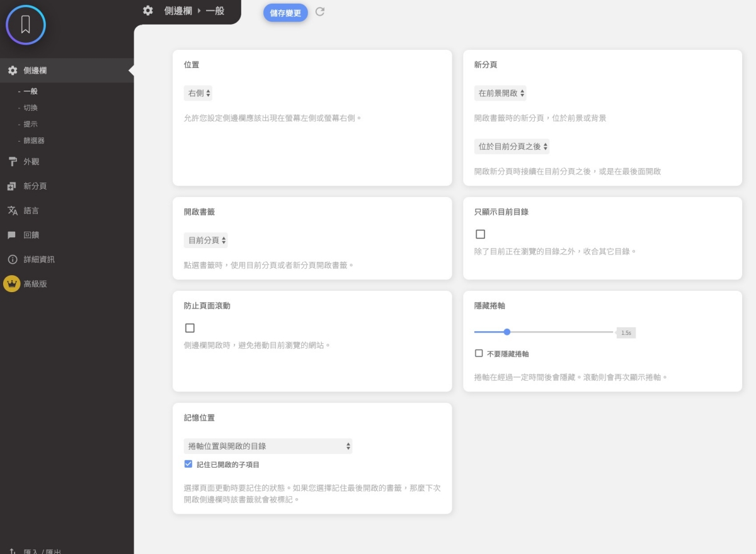
Task: Toggle the 防止頁面滾動 checkbox
Action: point(190,328)
